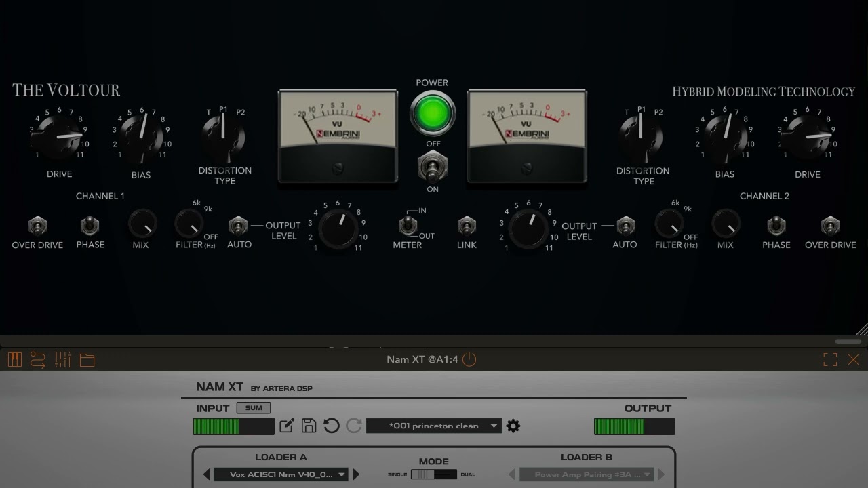Open the piano keyboard icon in host toolbar
Image resolution: width=868 pixels, height=488 pixels.
point(14,359)
